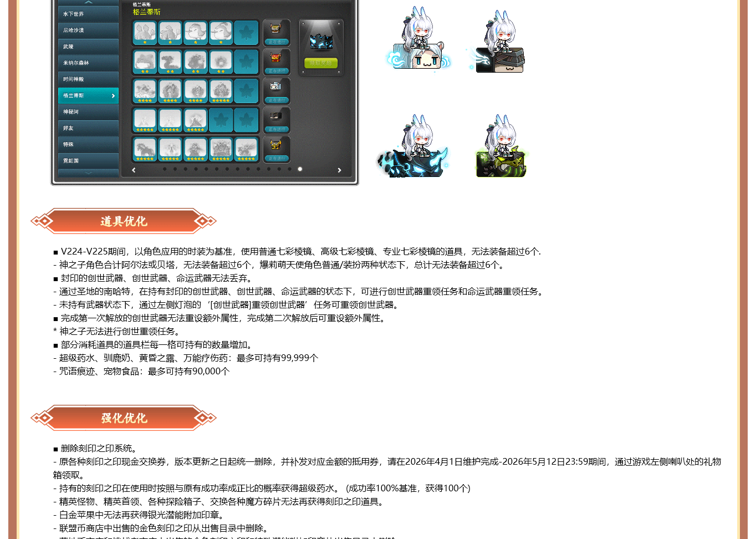Select the highlighted last pagination dot
The height and width of the screenshot is (539, 756).
300,169
